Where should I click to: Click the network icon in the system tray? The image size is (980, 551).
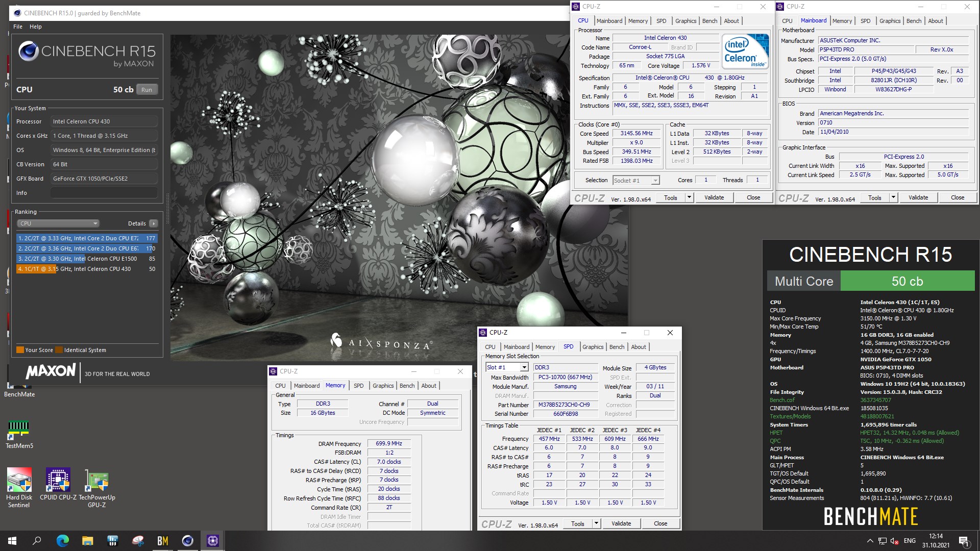883,541
